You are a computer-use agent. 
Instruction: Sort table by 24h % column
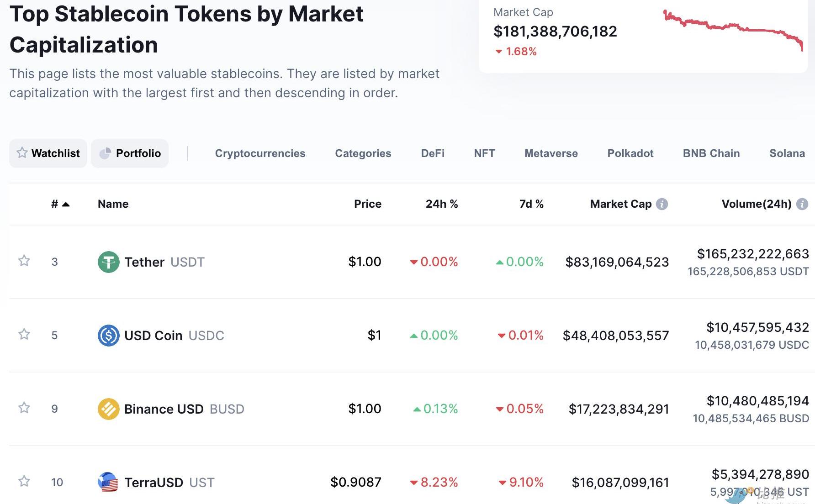441,204
